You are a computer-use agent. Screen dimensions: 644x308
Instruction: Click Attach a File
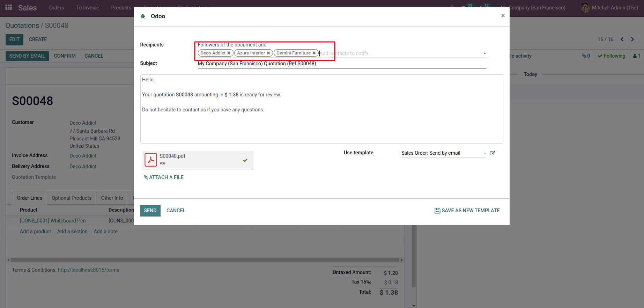(164, 177)
